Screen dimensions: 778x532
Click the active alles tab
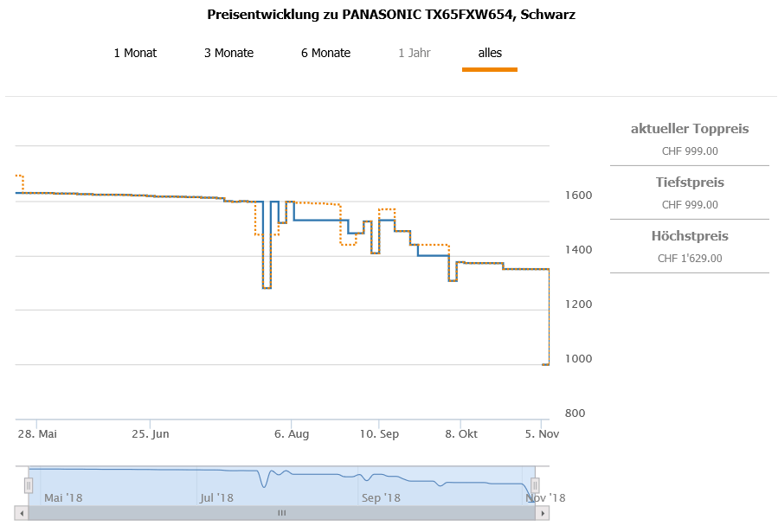tap(490, 53)
